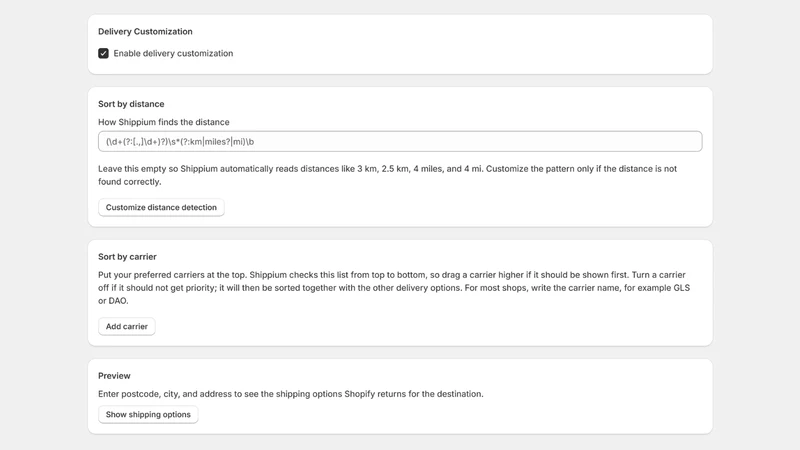This screenshot has width=800, height=450.
Task: Click the preferred carriers description paragraph
Action: pos(394,288)
